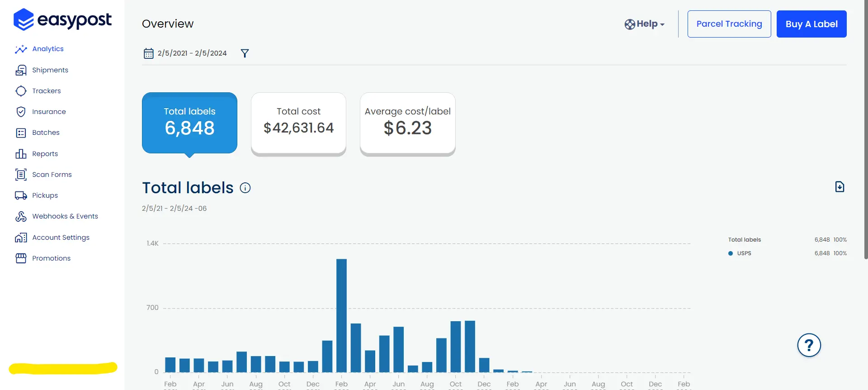Click the Scan Forms icon

coord(21,175)
